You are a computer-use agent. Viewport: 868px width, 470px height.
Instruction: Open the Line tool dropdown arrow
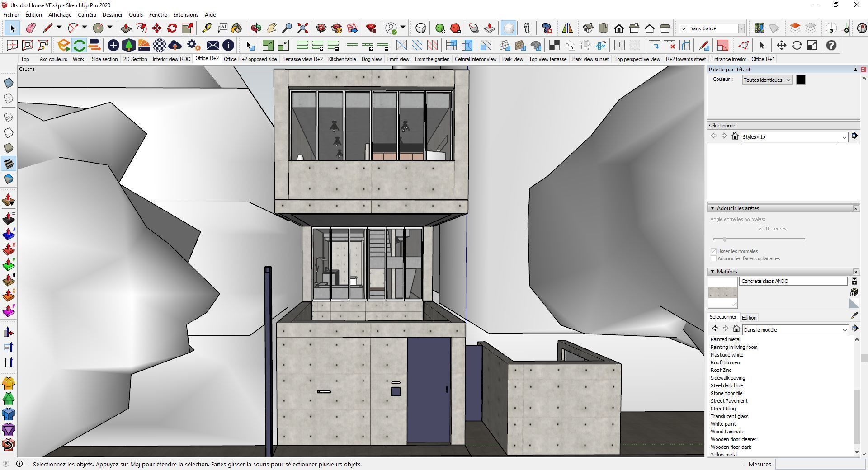pyautogui.click(x=59, y=28)
